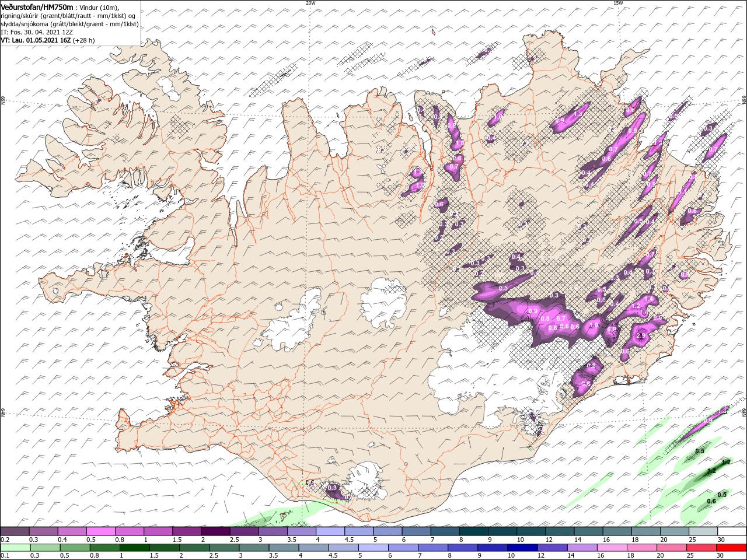The height and width of the screenshot is (560, 747).
Task: Click the 20W longitude label
Action: click(x=310, y=3)
